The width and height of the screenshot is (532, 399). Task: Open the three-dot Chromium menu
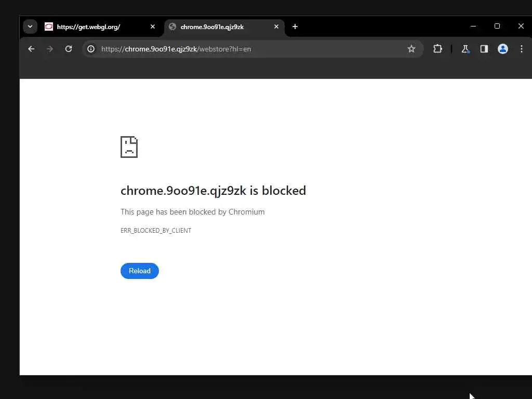coord(522,49)
